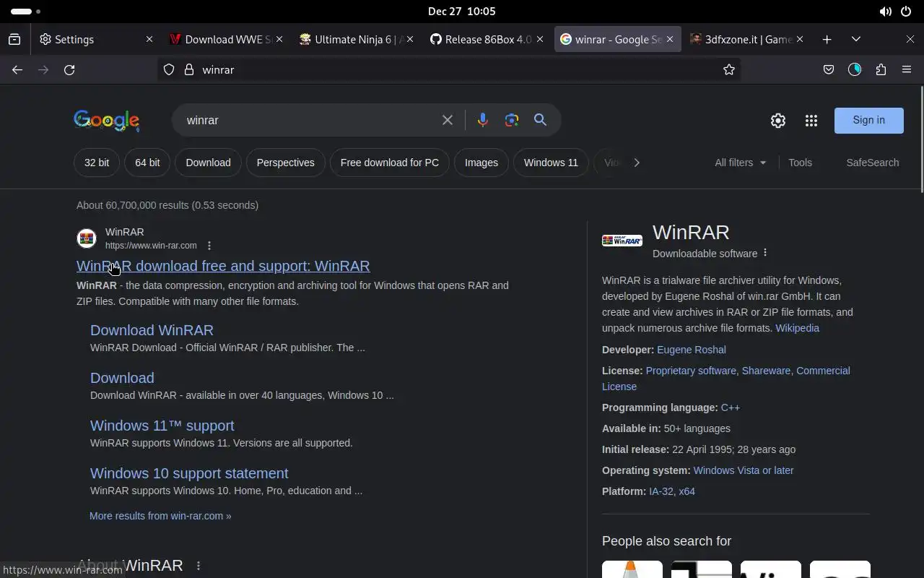This screenshot has height=578, width=924.
Task: Select the Perspectives filter chip
Action: tap(285, 163)
